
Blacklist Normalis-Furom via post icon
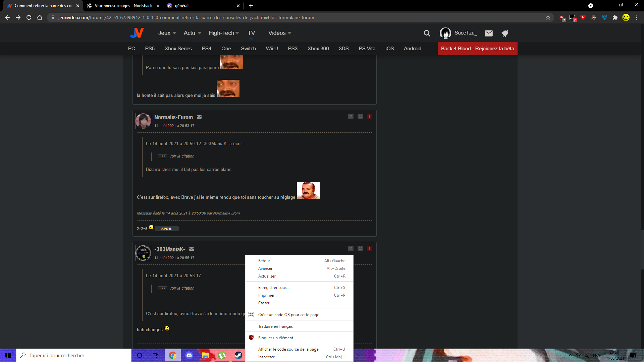pos(360,116)
